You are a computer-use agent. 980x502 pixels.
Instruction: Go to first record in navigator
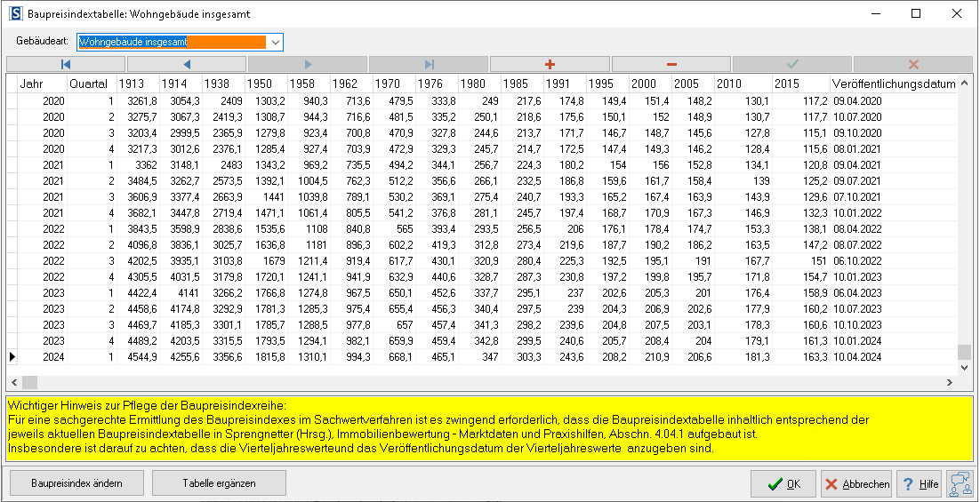(x=66, y=64)
